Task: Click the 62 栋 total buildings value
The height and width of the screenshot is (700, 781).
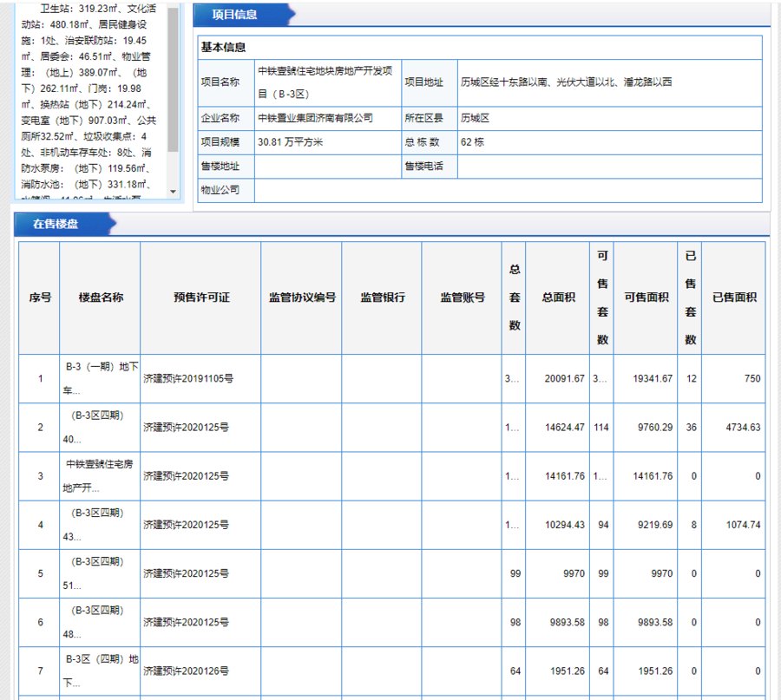Action: (x=472, y=142)
